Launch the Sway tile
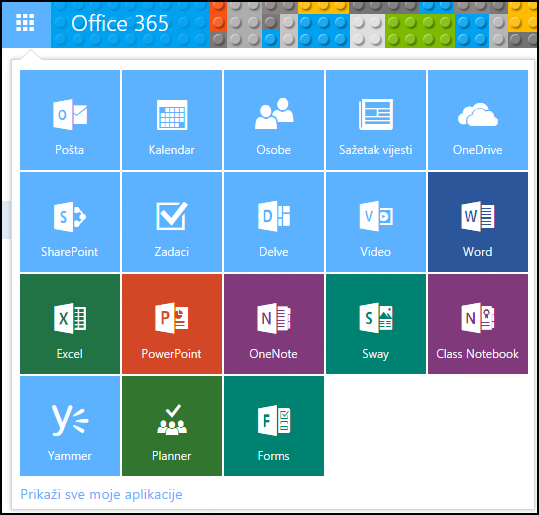The image size is (539, 515). [x=376, y=324]
